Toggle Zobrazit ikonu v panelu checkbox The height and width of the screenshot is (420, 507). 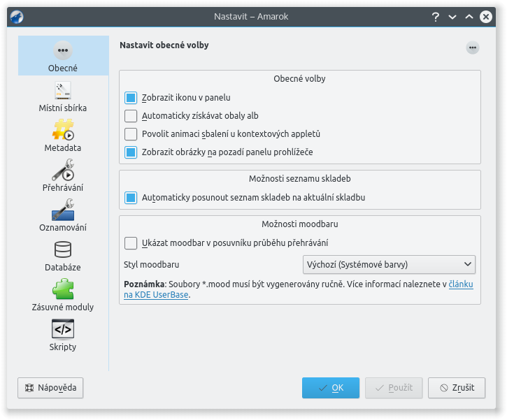(131, 98)
